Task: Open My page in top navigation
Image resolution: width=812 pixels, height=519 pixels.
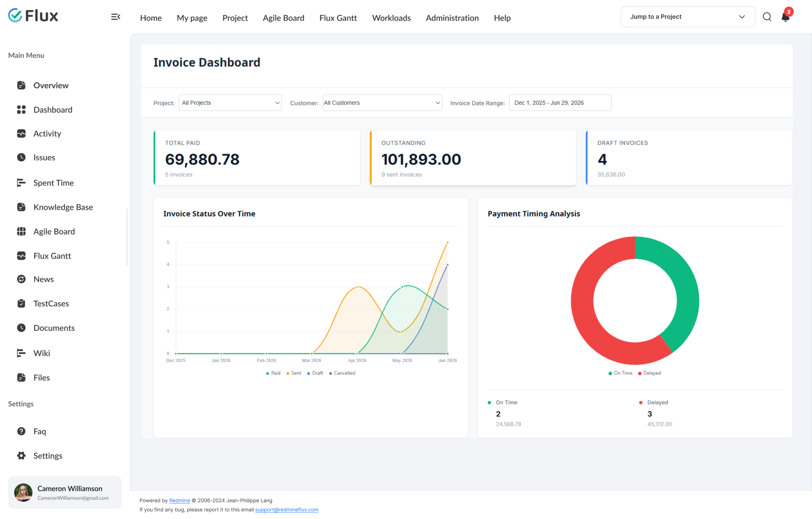Action: click(x=192, y=18)
